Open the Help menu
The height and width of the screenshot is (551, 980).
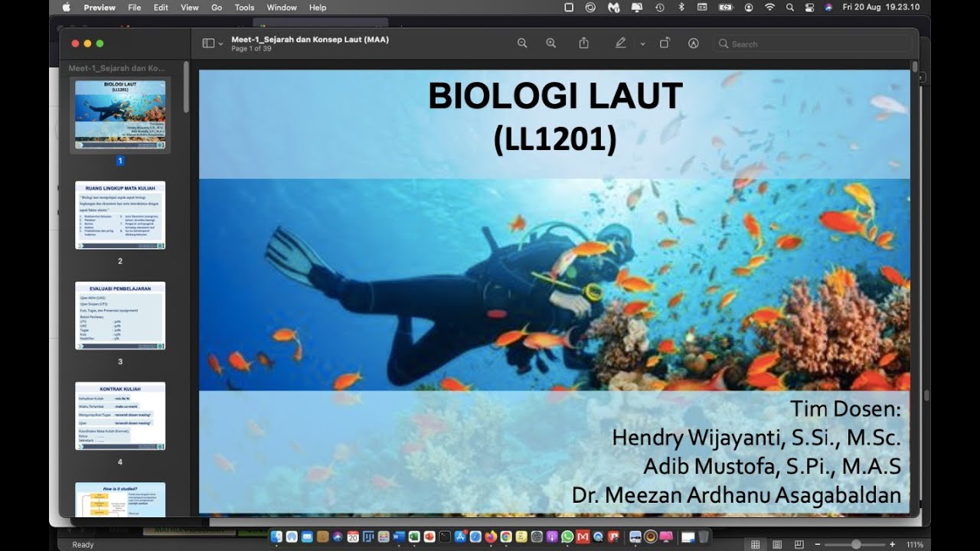tap(318, 8)
